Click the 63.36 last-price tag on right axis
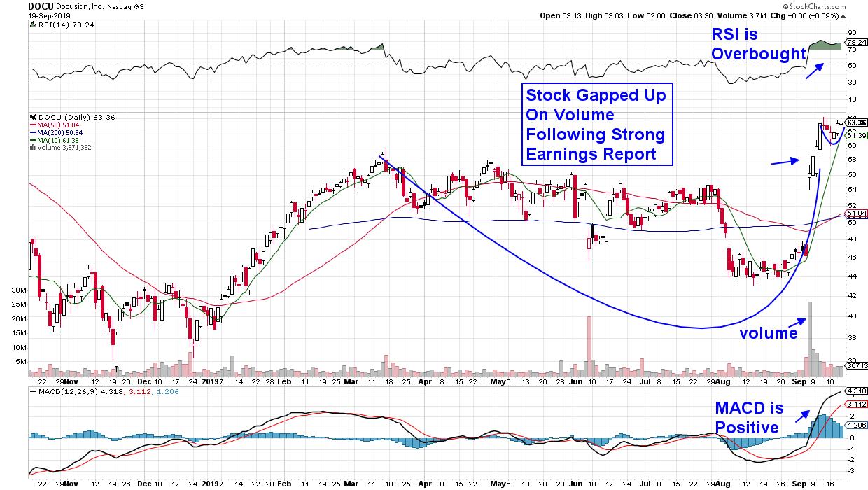Image resolution: width=868 pixels, height=490 pixels. (855, 122)
